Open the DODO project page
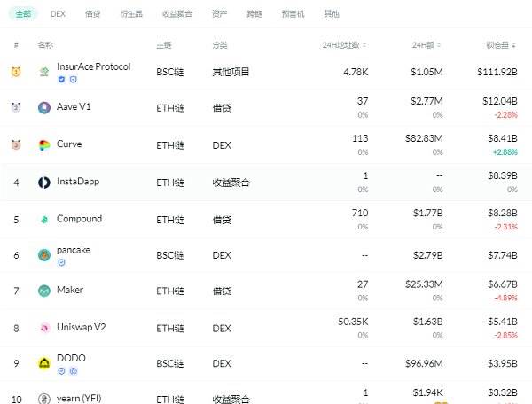The image size is (532, 404). (71, 358)
